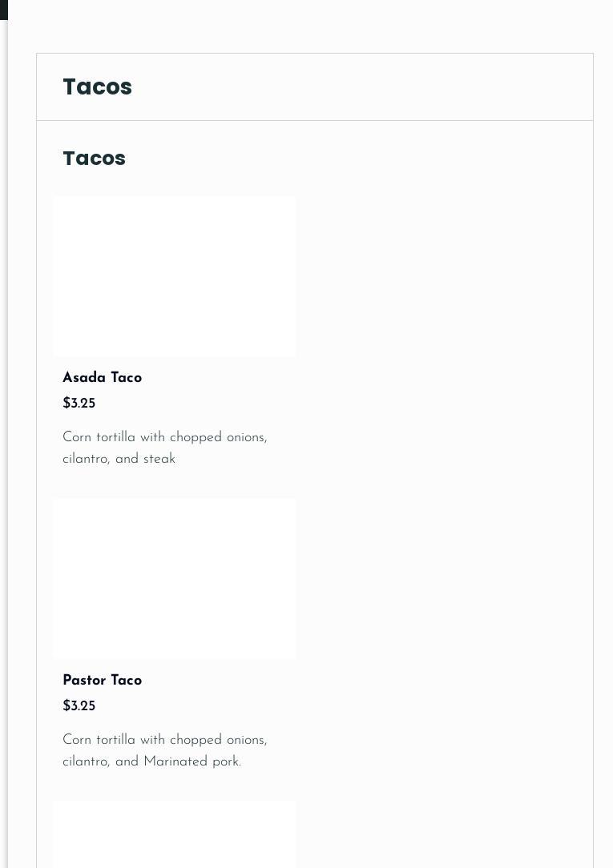Select the Pastor Taco item name
The height and width of the screenshot is (868, 613).
[x=102, y=681]
